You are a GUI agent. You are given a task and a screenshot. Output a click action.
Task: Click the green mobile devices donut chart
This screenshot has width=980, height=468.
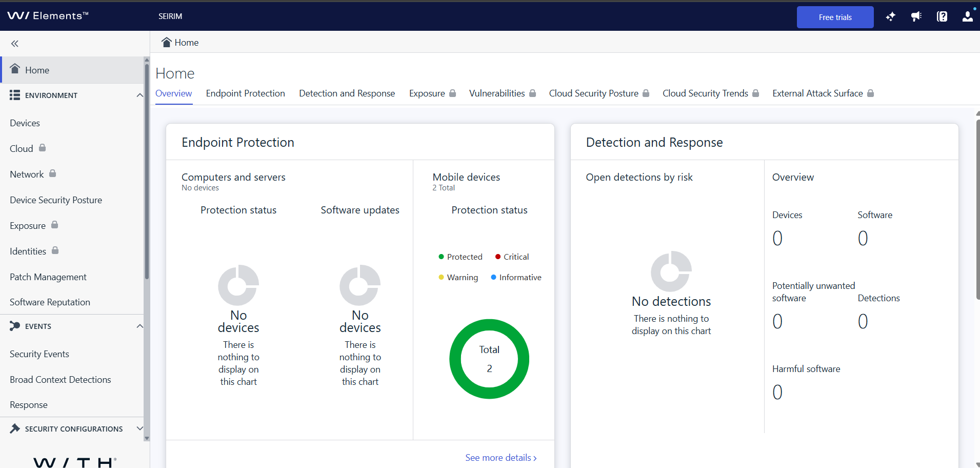click(489, 359)
